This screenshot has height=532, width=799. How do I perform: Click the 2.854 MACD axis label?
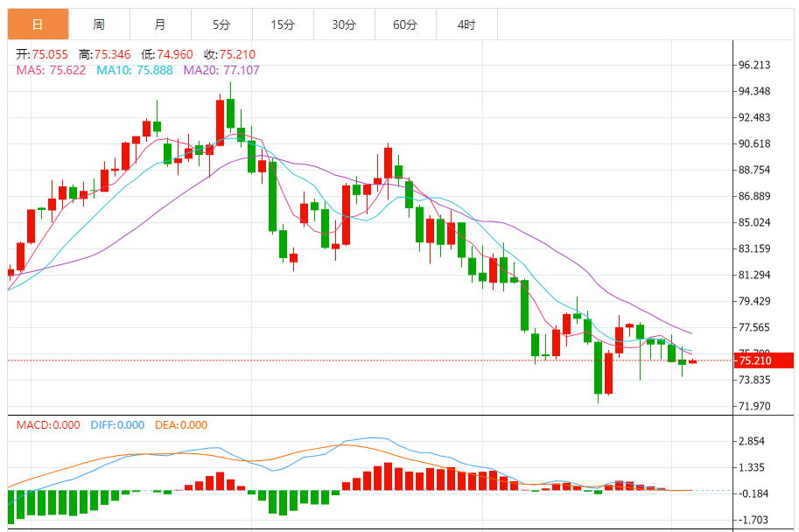[752, 441]
